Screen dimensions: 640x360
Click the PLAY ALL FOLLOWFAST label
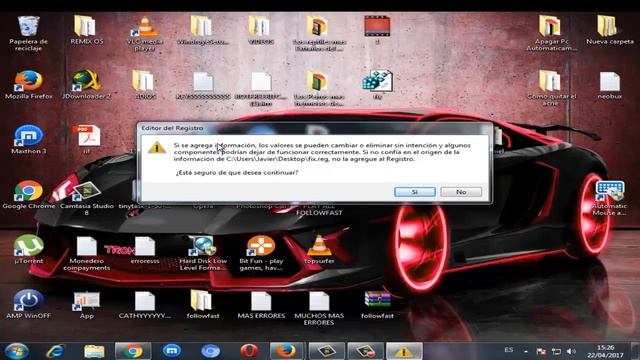pos(319,209)
